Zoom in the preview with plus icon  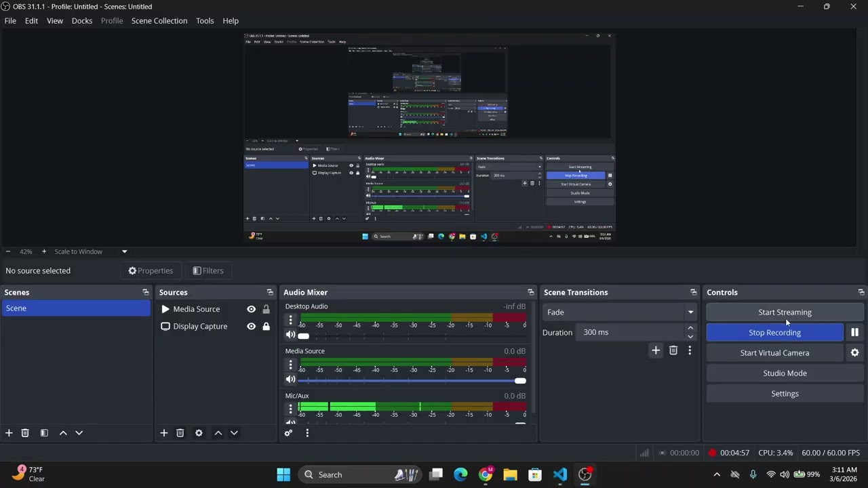[44, 251]
